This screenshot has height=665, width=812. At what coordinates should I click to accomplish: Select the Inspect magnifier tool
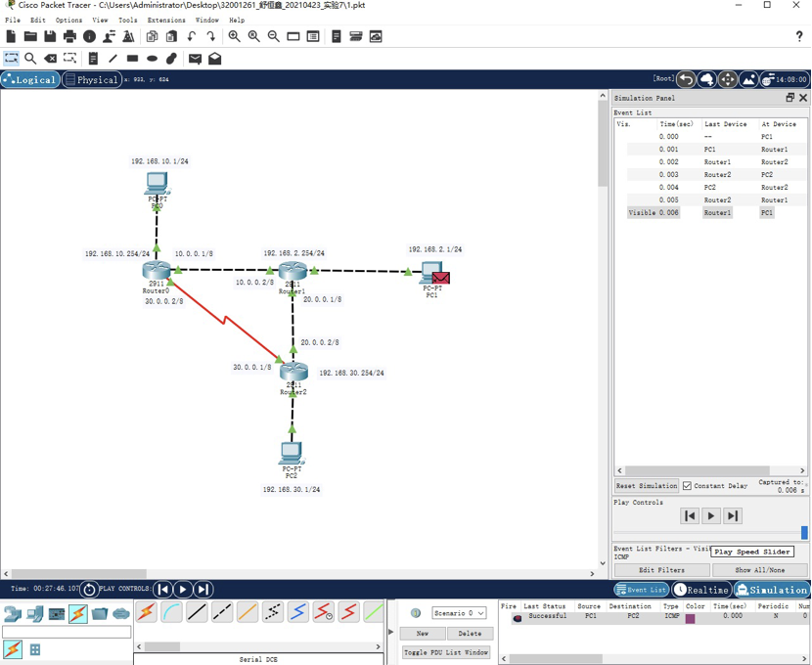click(30, 59)
